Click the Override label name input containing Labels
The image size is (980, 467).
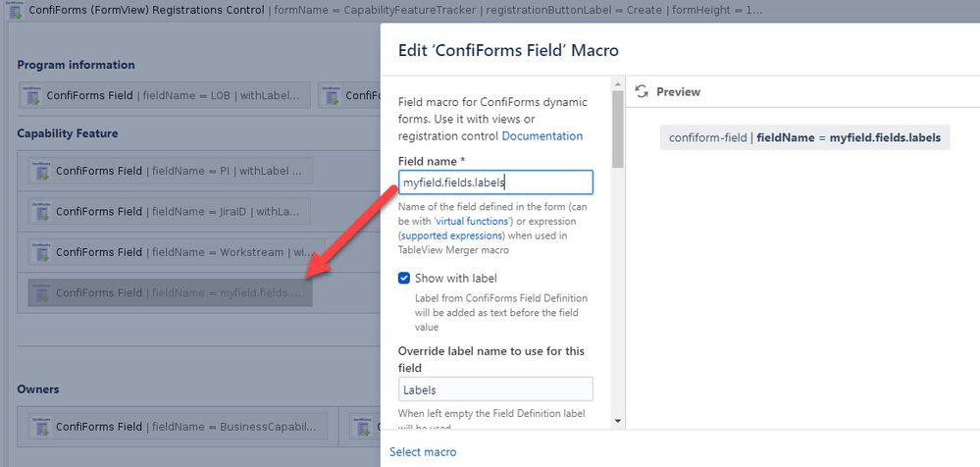point(495,389)
